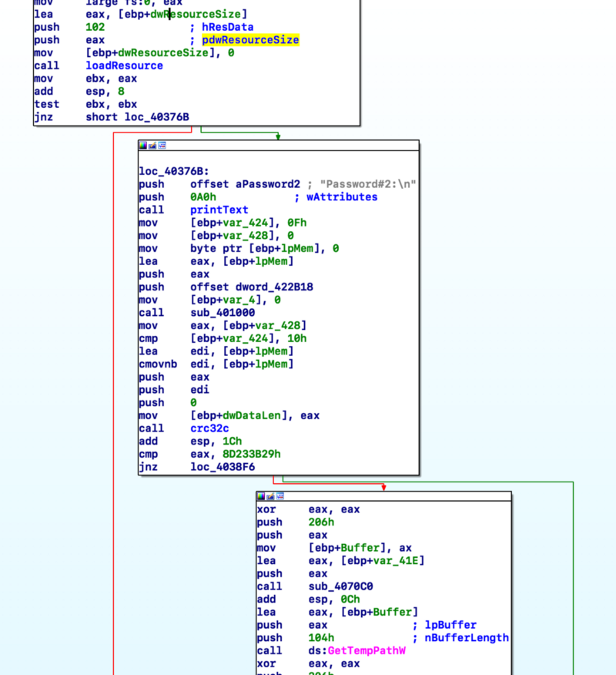Screen dimensions: 616x675
Task: Click the edit comment icon on loc_40376B node
Action: click(x=152, y=146)
